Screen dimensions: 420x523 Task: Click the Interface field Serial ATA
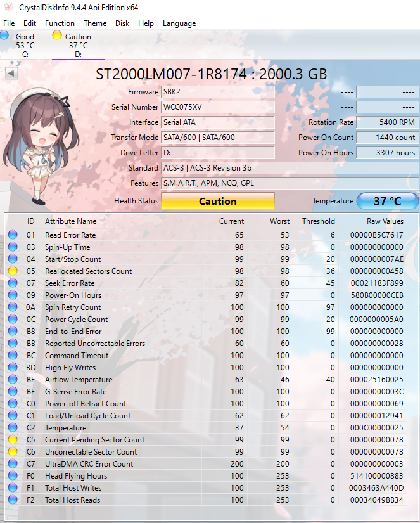tap(218, 122)
